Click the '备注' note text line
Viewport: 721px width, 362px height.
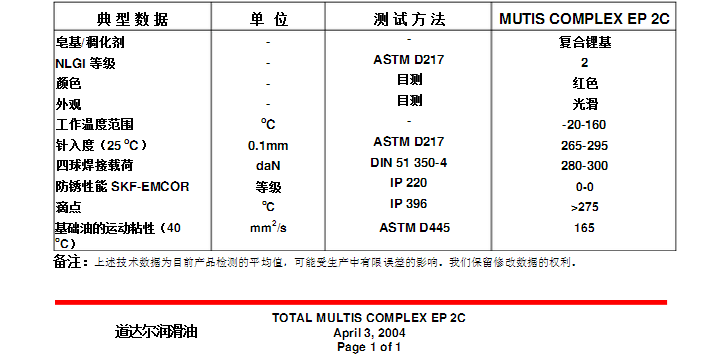[x=315, y=262]
